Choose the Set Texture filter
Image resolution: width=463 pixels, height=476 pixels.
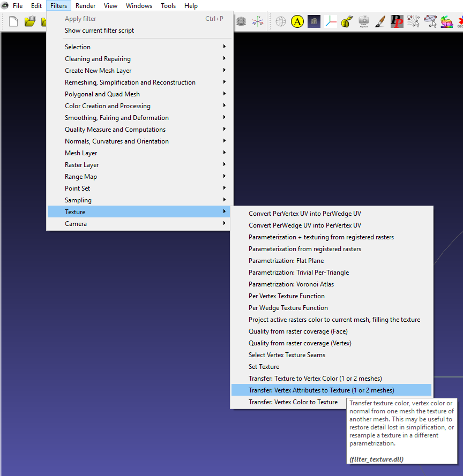point(332,367)
